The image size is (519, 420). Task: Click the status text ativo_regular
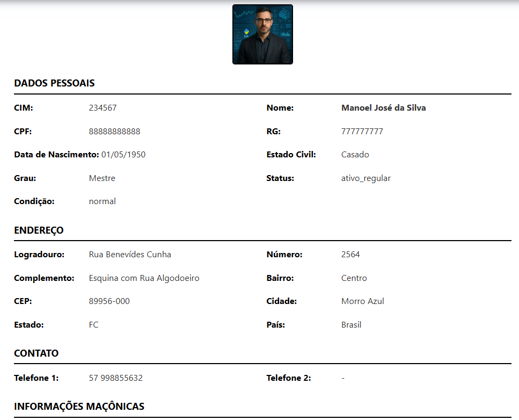[366, 178]
